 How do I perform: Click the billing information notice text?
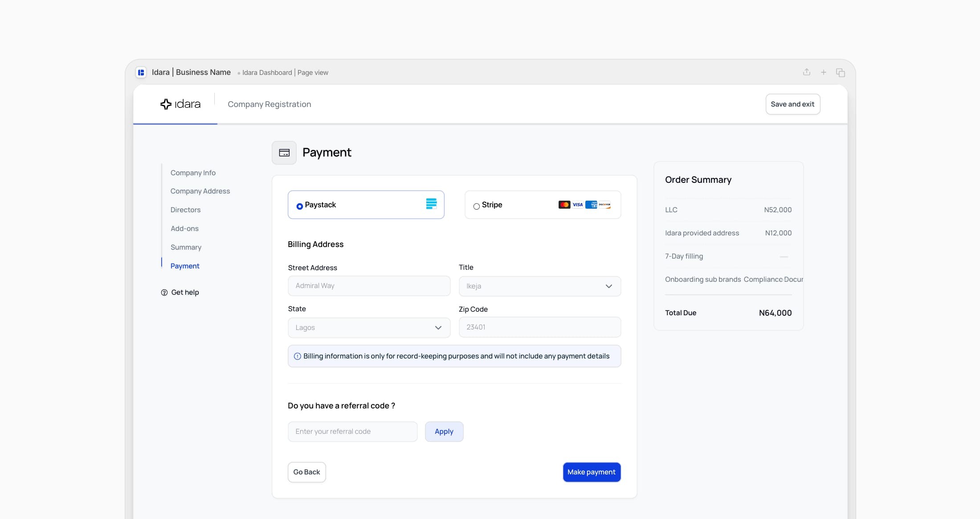[x=456, y=356]
